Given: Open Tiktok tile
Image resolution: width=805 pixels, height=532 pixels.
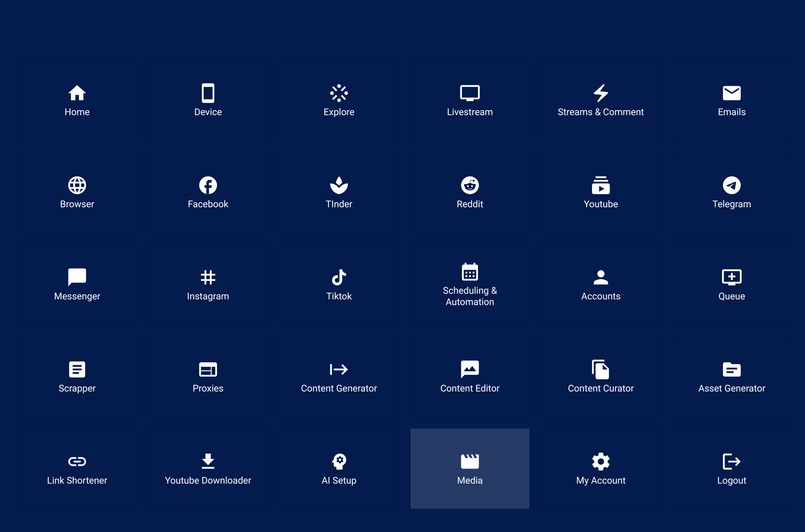Looking at the screenshot, I should 339,284.
